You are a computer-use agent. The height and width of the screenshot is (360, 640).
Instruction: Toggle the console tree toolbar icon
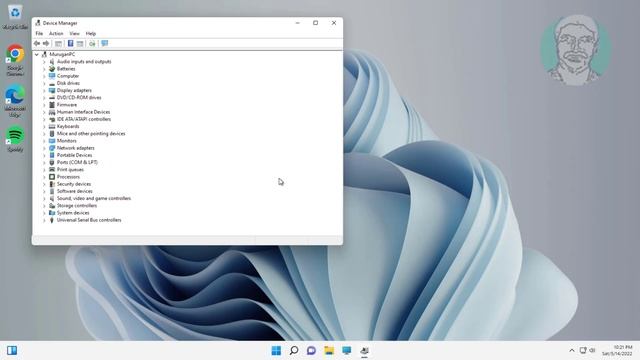(58, 43)
